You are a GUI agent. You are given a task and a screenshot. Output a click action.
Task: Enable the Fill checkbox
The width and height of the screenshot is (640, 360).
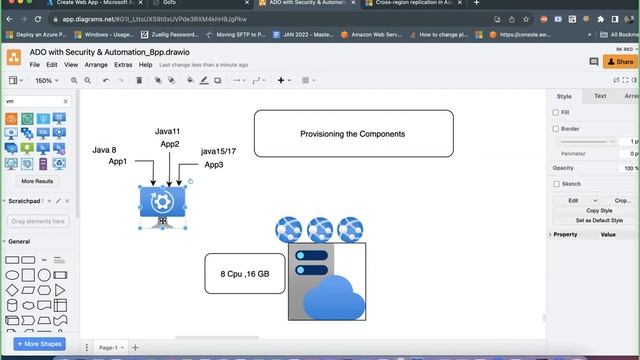[556, 112]
